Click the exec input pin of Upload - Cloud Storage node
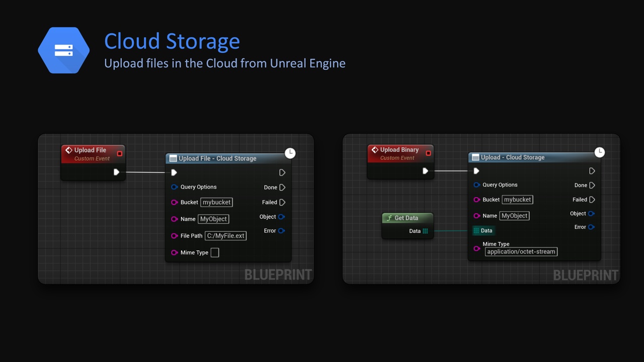644x362 pixels. click(x=476, y=171)
